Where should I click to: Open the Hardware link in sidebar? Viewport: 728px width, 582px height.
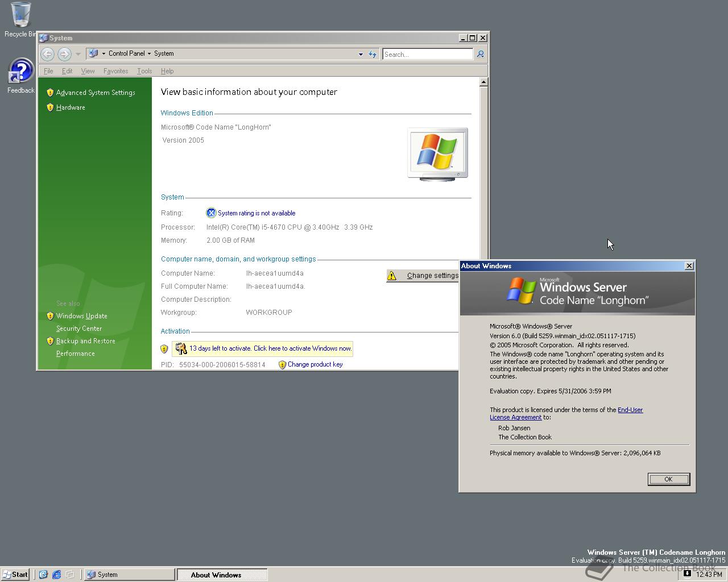(71, 107)
